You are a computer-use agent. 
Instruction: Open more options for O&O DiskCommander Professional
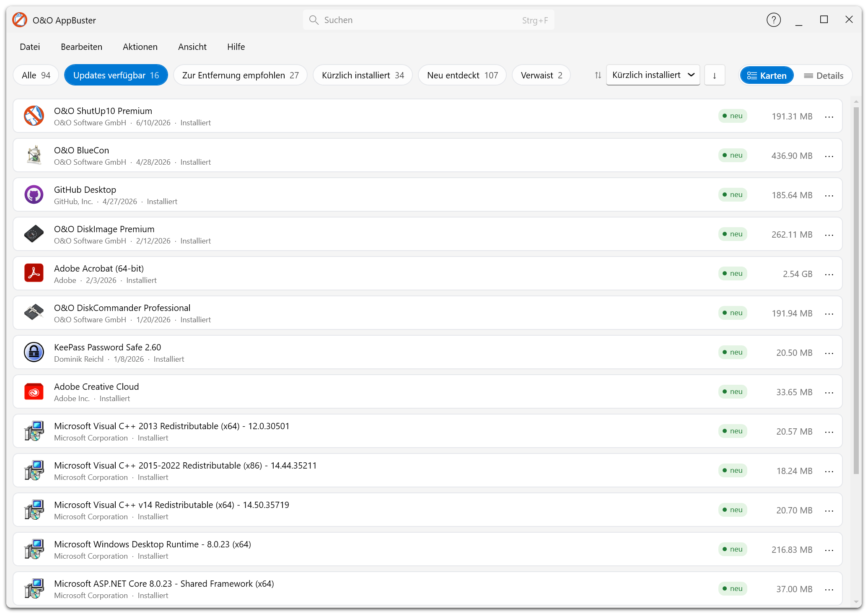829,313
